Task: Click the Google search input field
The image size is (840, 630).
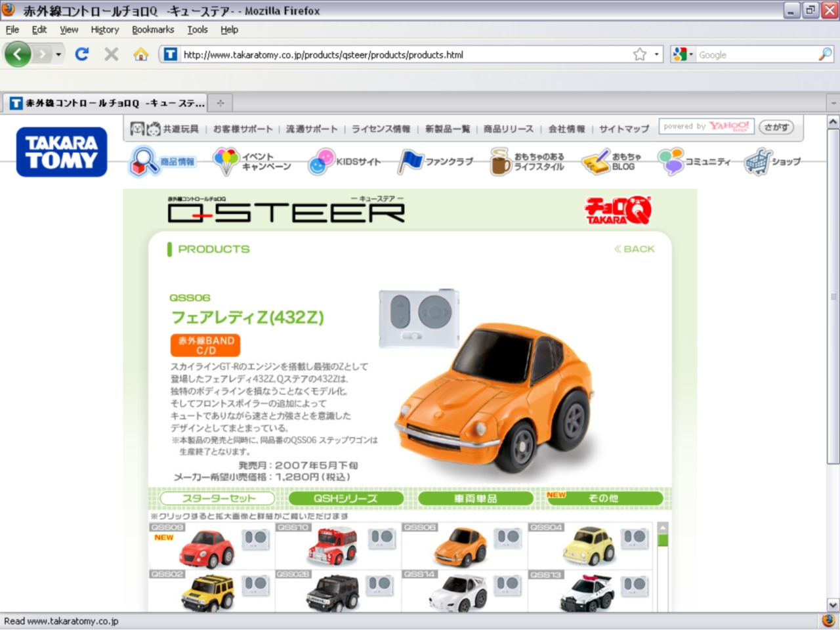Action: pyautogui.click(x=756, y=54)
